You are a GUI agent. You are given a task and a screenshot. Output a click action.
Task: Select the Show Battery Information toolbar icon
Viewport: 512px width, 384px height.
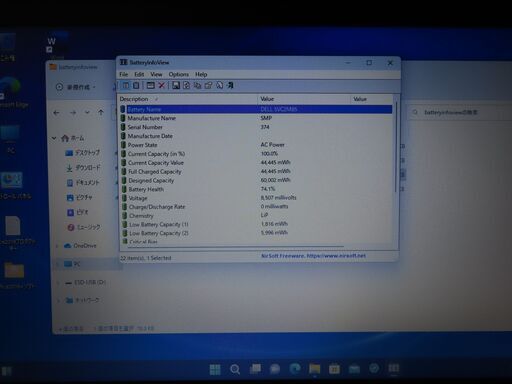(125, 86)
